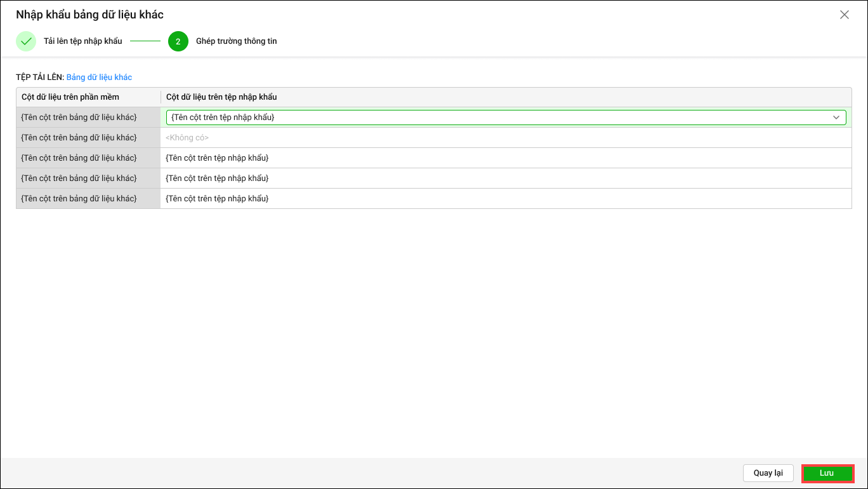This screenshot has width=868, height=489.
Task: Expand the chevron arrow in the first row combo box
Action: tap(836, 117)
